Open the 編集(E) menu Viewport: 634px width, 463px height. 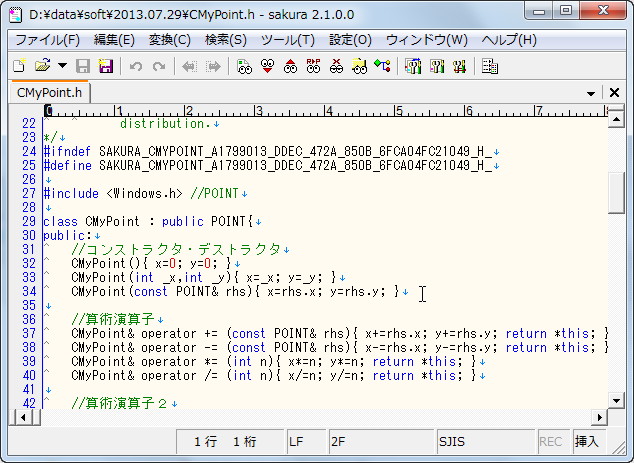(114, 40)
